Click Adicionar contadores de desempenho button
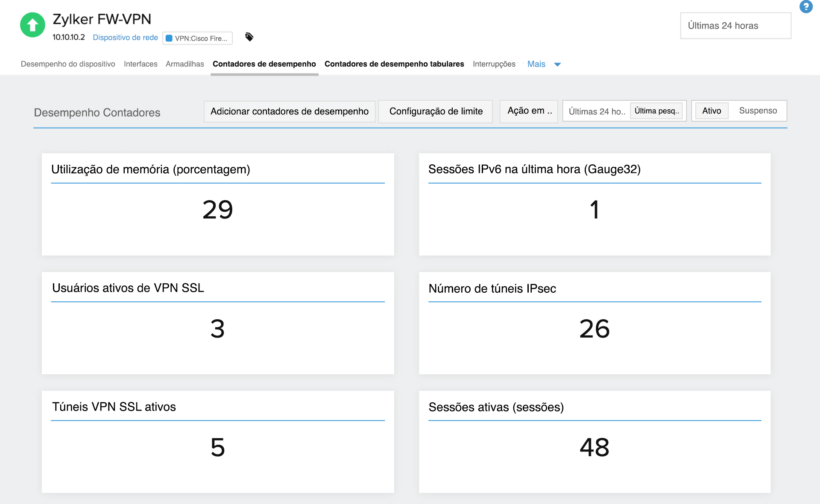This screenshot has width=820, height=504. (289, 111)
